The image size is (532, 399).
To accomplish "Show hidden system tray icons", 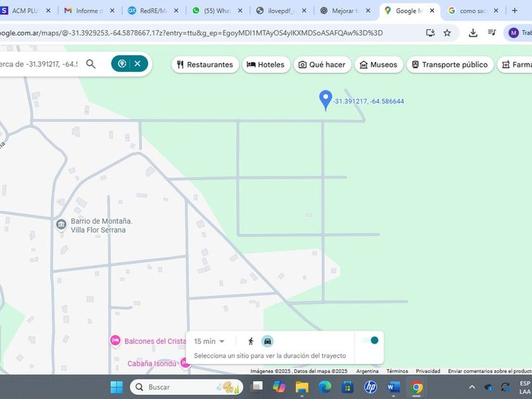I will (x=472, y=387).
